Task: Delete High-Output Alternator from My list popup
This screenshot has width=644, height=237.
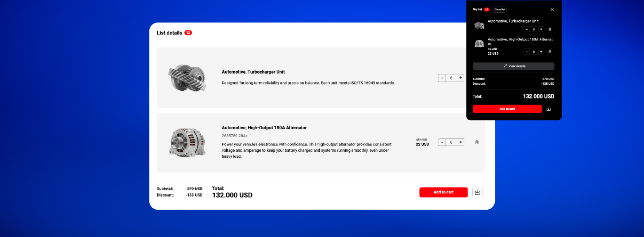Action: (x=550, y=52)
